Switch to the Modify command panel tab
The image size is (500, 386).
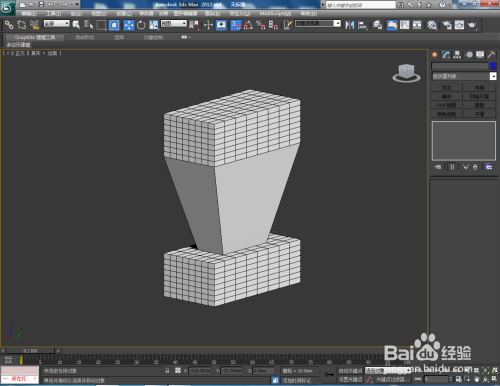click(x=446, y=55)
